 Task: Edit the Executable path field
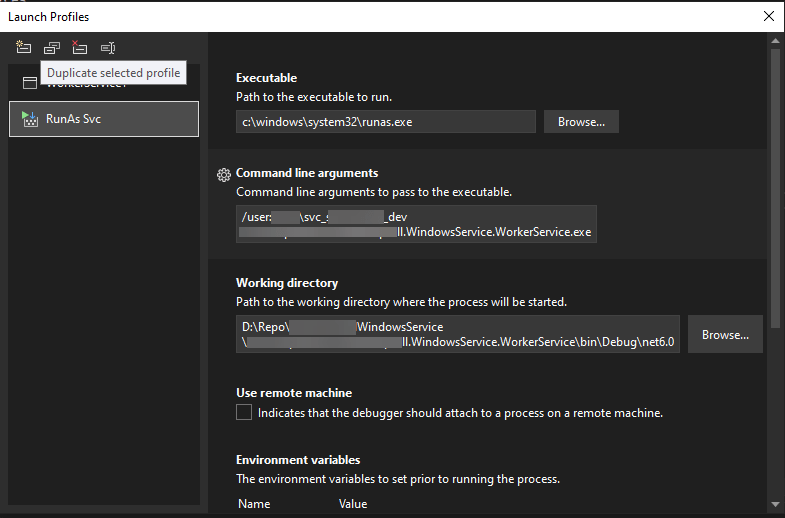[x=385, y=122]
